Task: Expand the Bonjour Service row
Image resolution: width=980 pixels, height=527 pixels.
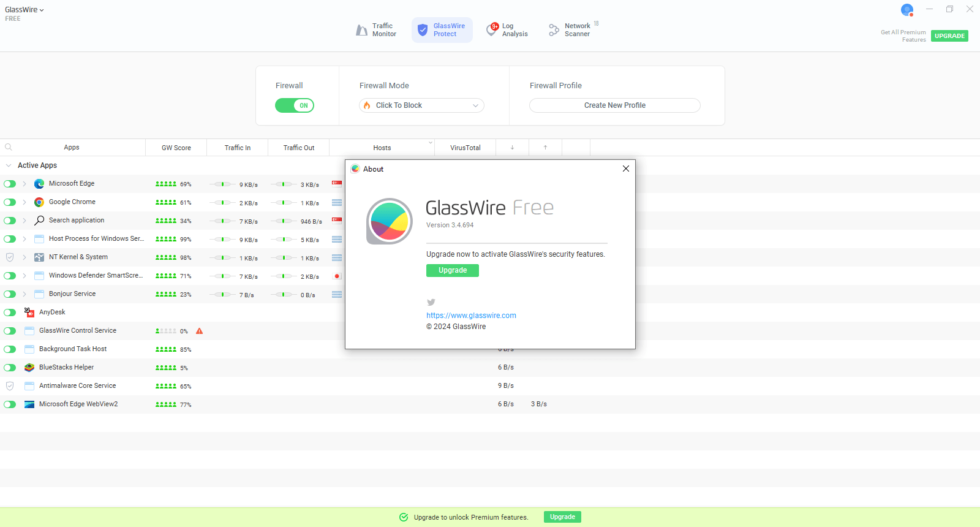Action: (x=24, y=294)
